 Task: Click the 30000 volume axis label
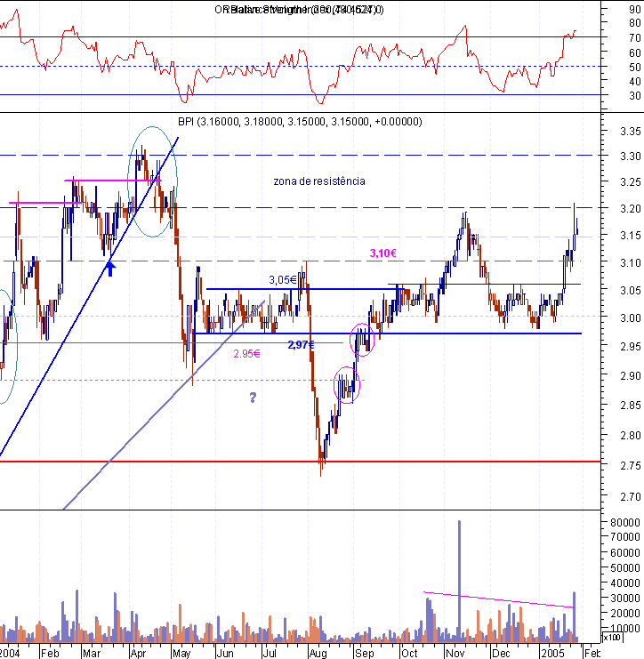pos(625,598)
